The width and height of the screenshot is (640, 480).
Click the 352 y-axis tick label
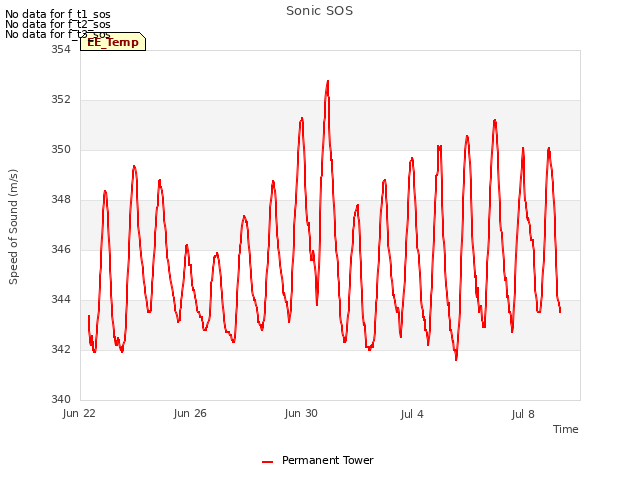click(x=61, y=100)
